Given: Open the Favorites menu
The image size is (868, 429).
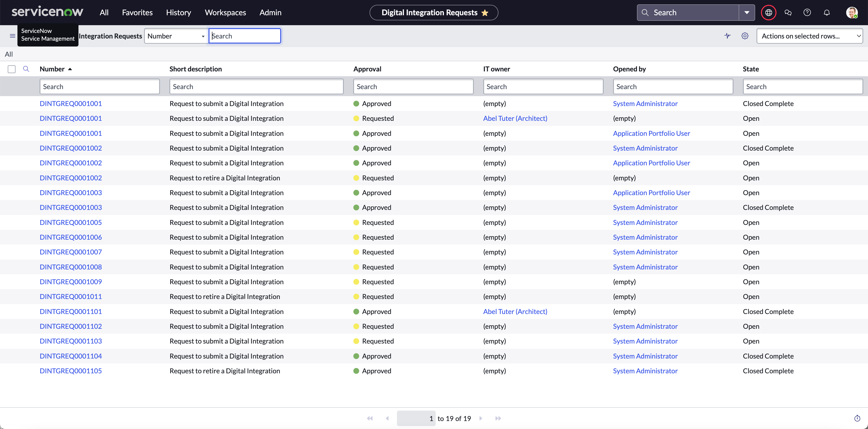Looking at the screenshot, I should tap(137, 12).
